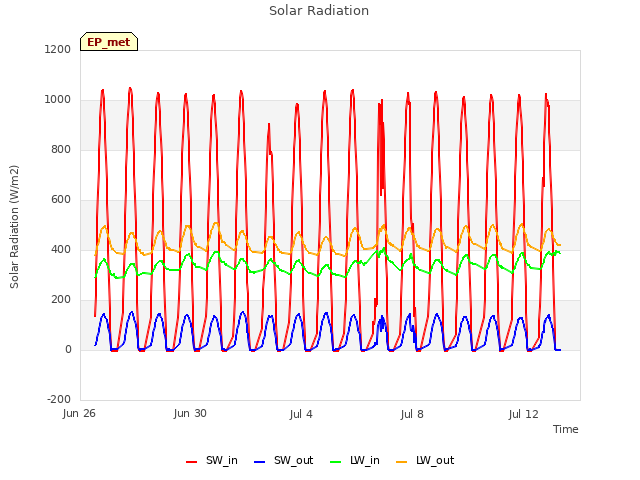Click the blue SW_out legend swatch
Image resolution: width=640 pixels, height=480 pixels.
pyautogui.click(x=260, y=462)
